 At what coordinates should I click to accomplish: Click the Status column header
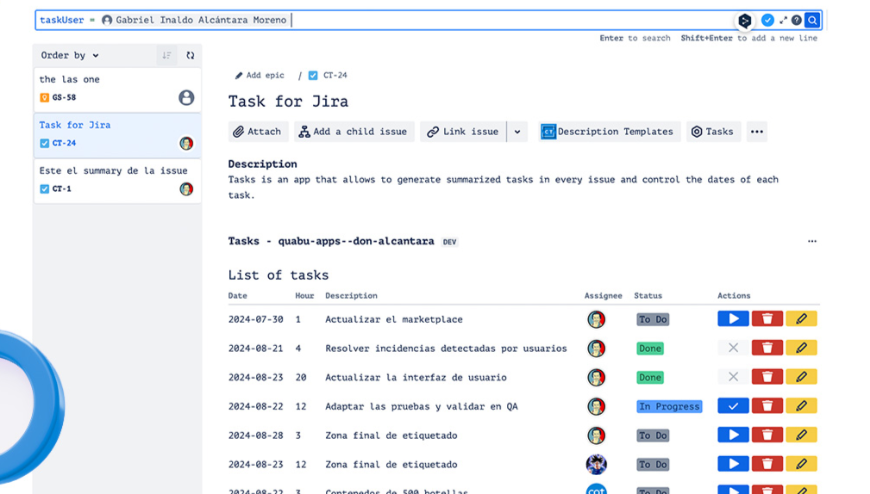click(648, 296)
